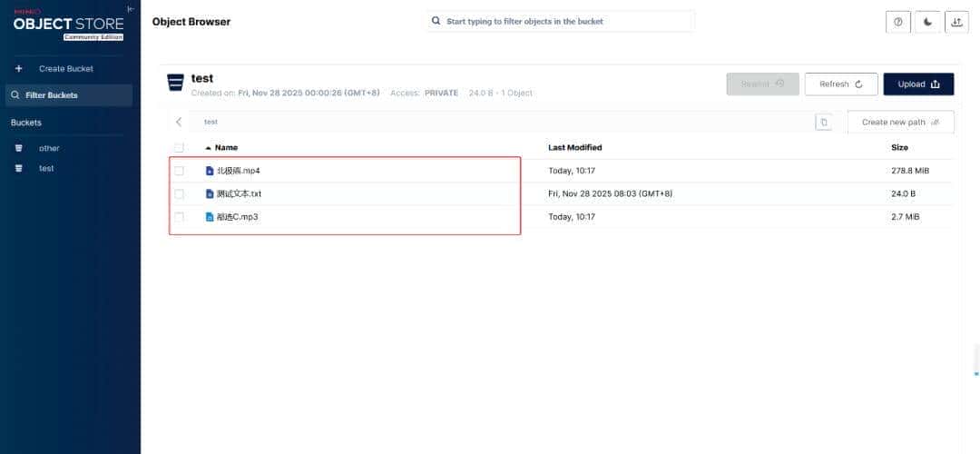
Task: Collapse the sidebar with the arrow icon
Action: (x=130, y=9)
